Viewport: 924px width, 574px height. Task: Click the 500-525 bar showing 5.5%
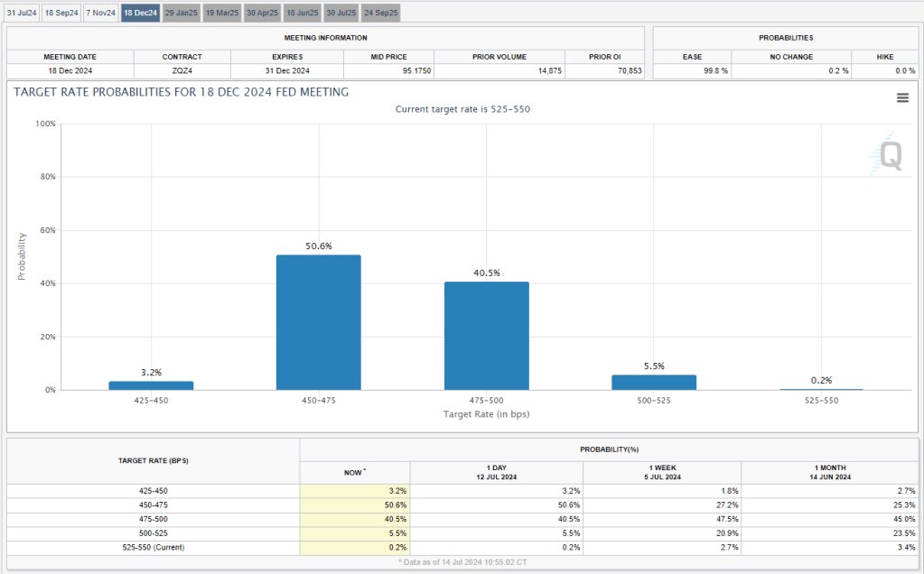coord(653,383)
